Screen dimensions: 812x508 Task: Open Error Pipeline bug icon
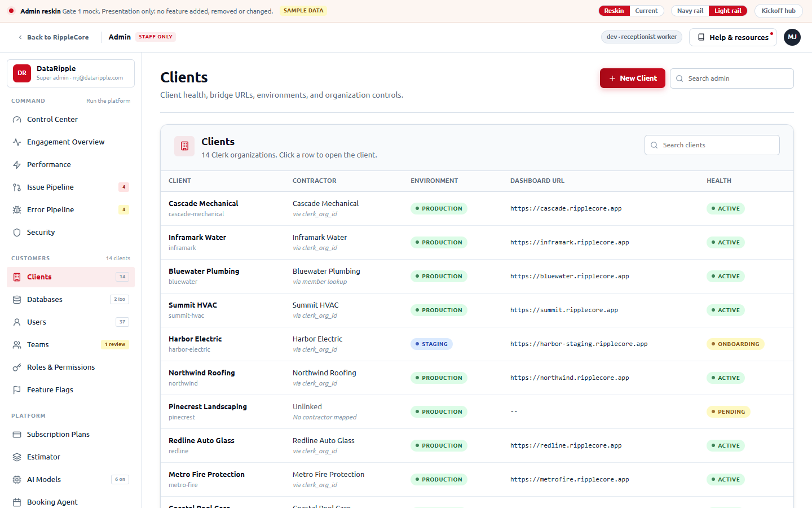point(17,210)
